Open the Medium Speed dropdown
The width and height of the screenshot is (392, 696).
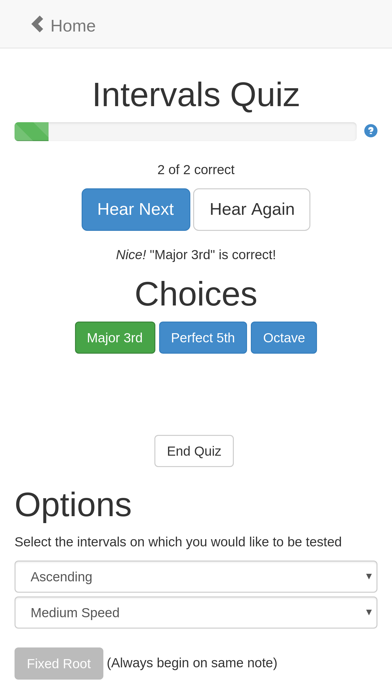[196, 613]
